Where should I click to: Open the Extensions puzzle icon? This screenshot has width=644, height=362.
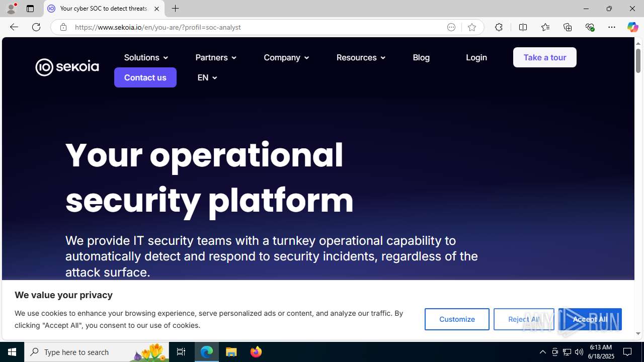pyautogui.click(x=499, y=27)
